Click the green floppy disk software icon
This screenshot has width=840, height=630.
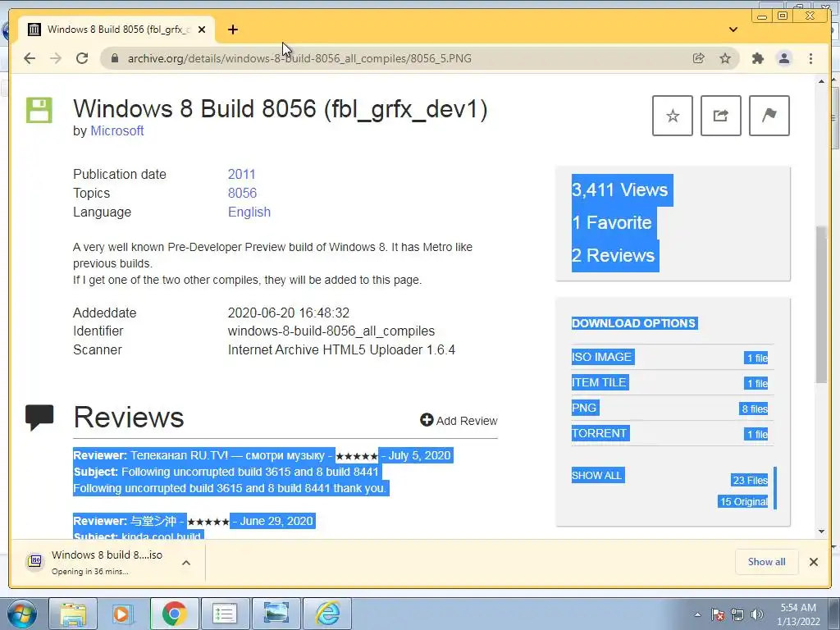39,111
